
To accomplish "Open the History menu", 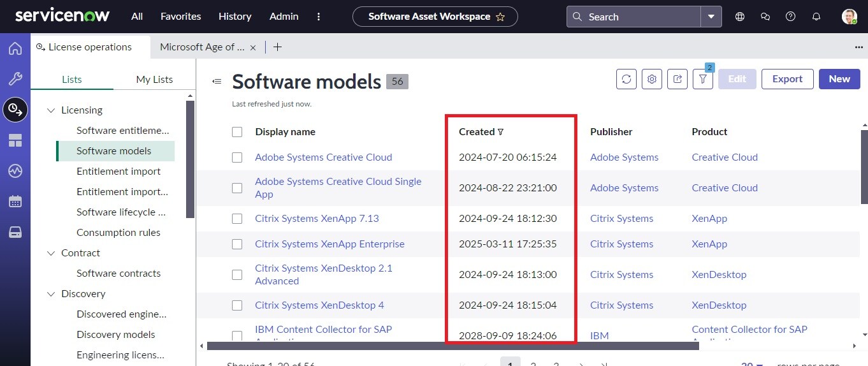I will 235,17.
